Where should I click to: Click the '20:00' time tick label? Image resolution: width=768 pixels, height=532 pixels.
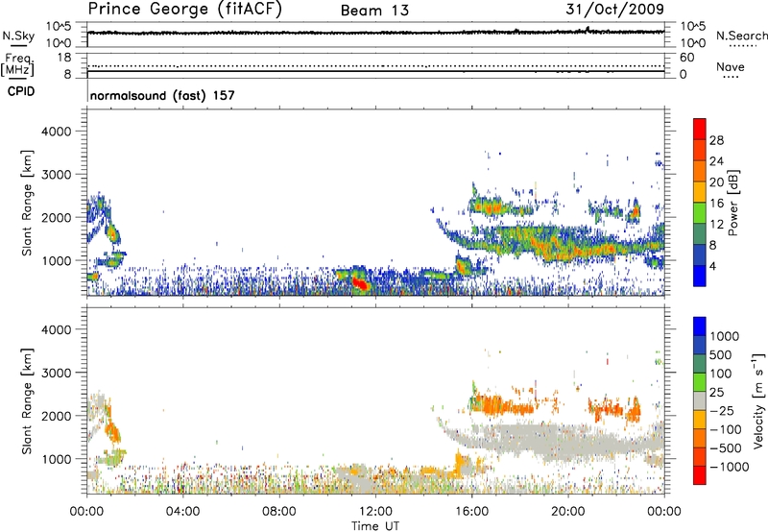(568, 512)
